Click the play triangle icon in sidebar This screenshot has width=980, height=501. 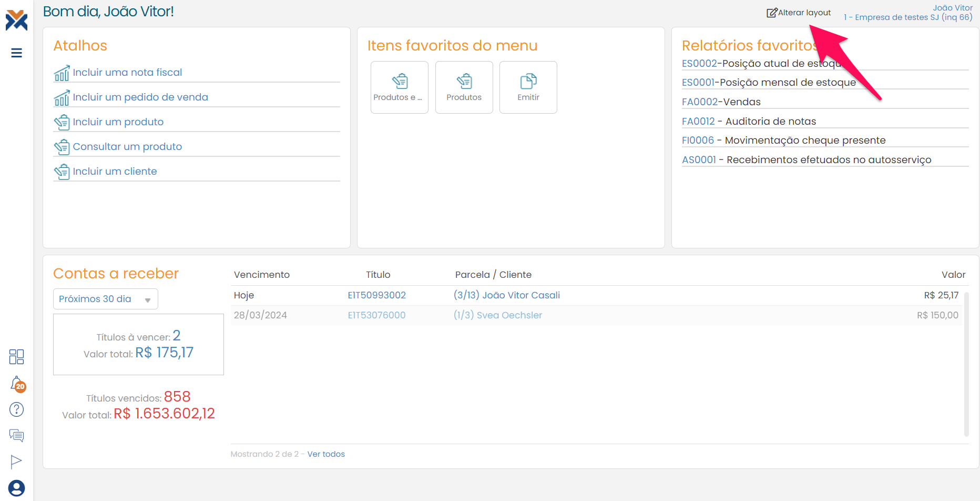pyautogui.click(x=16, y=462)
